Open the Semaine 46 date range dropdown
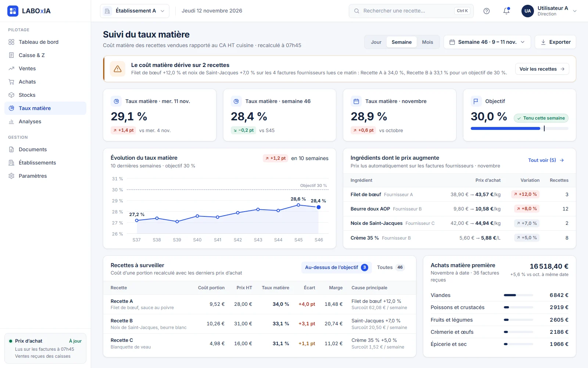Viewport: 588px width, 368px height. pos(487,42)
